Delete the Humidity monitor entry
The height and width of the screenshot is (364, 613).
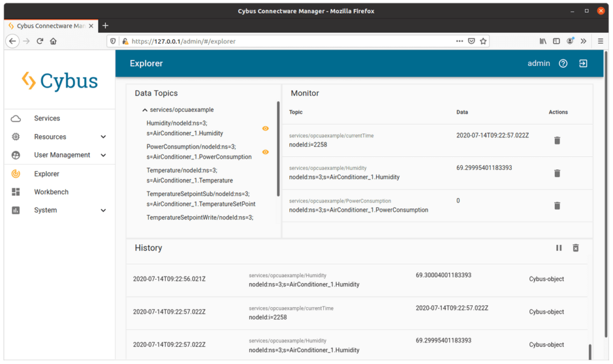[x=557, y=173]
